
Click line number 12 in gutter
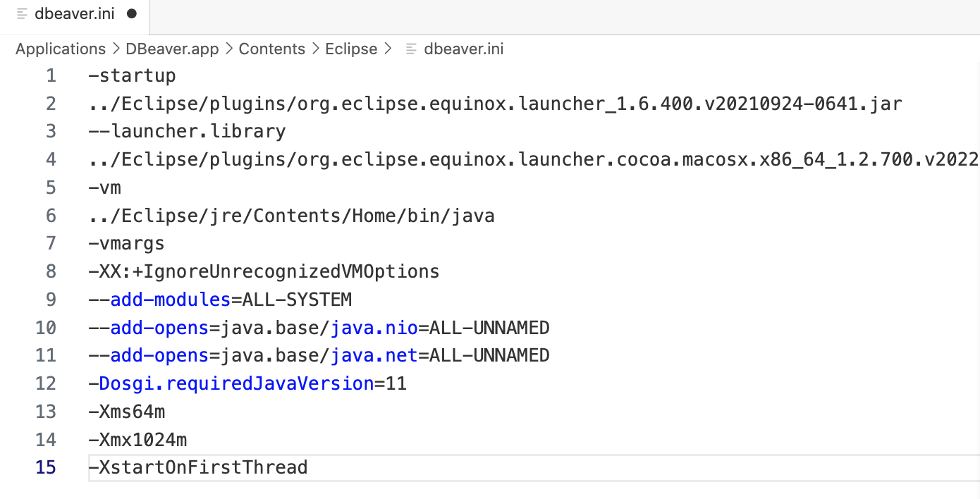[x=46, y=383]
